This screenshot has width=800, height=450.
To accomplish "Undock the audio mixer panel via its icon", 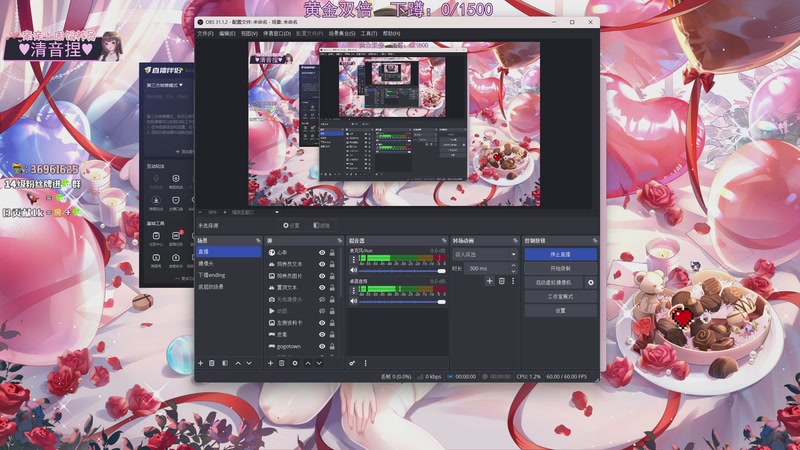I will tap(444, 240).
